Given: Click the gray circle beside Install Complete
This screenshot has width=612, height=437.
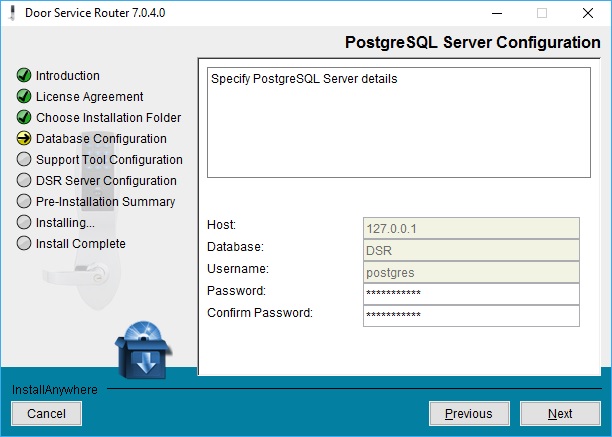Looking at the screenshot, I should click(x=24, y=243).
